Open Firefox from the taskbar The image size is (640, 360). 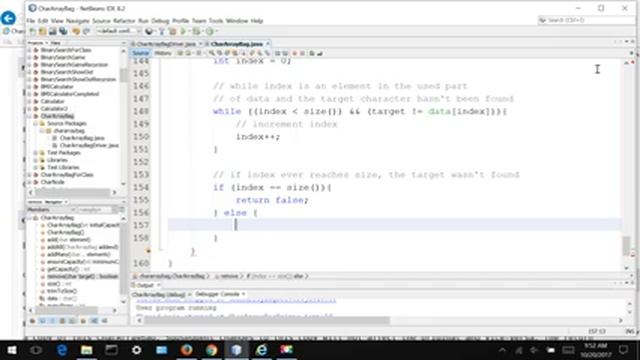coord(187,350)
